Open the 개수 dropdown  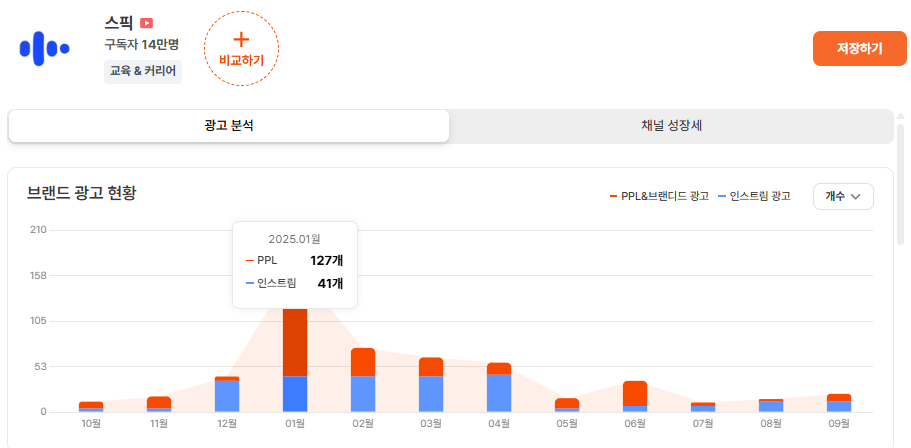pos(843,196)
